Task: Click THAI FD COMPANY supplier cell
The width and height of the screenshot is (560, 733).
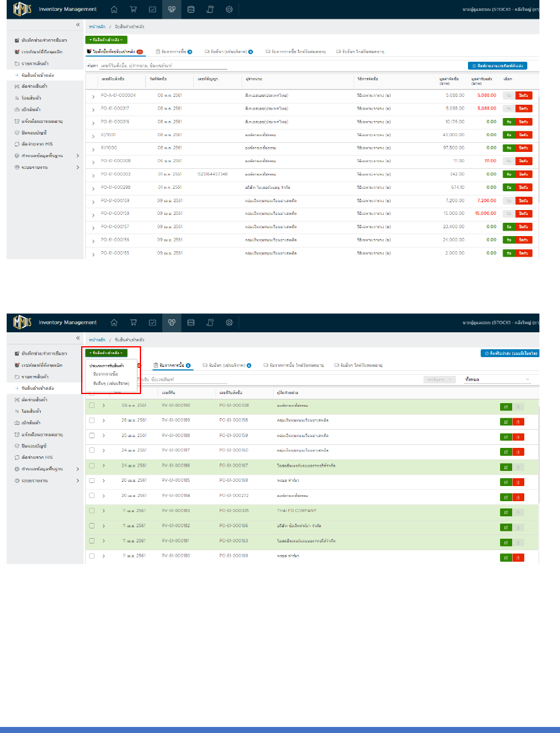Action: 296,510
